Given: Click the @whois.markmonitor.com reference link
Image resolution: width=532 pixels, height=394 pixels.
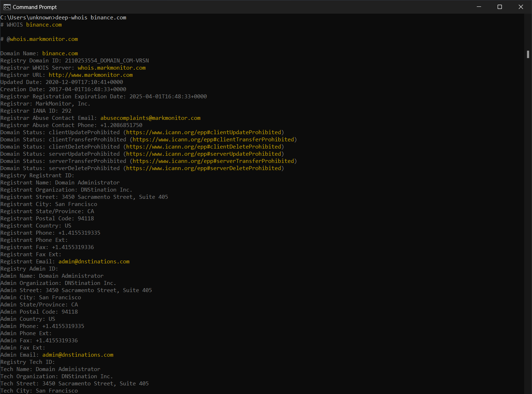Looking at the screenshot, I should [43, 39].
